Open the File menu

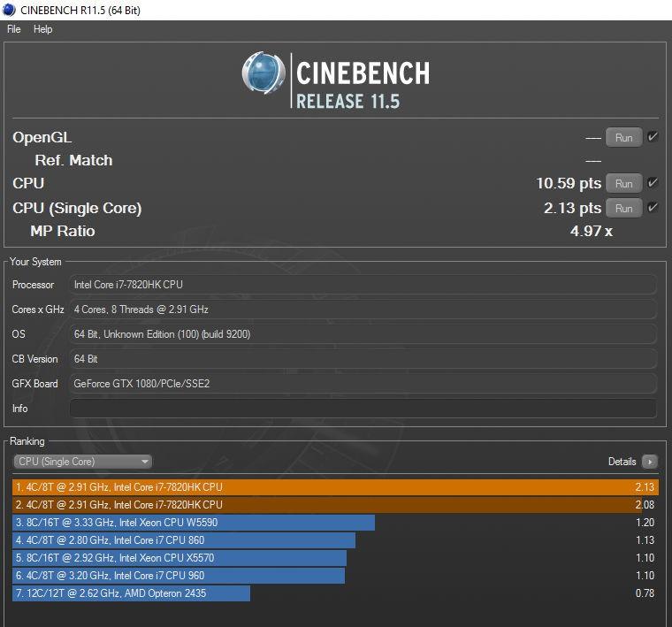click(14, 29)
